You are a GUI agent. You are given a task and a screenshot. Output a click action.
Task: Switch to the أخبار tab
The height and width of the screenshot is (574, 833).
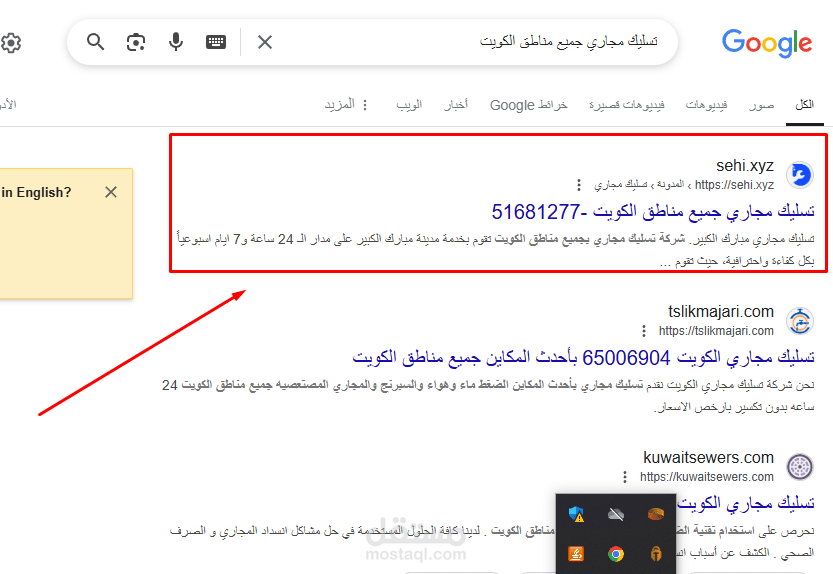click(x=456, y=105)
